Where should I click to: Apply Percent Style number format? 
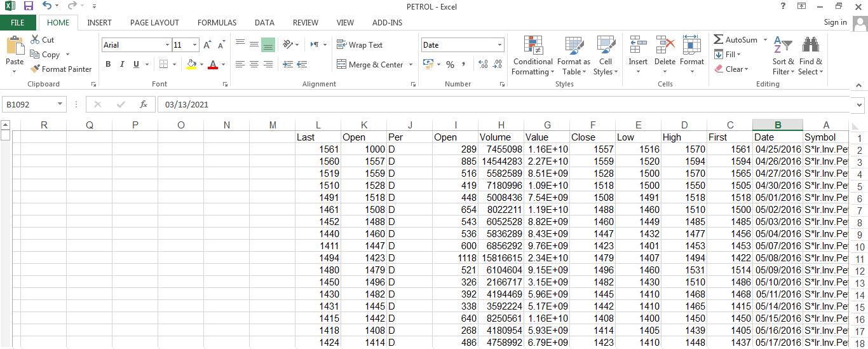(450, 65)
